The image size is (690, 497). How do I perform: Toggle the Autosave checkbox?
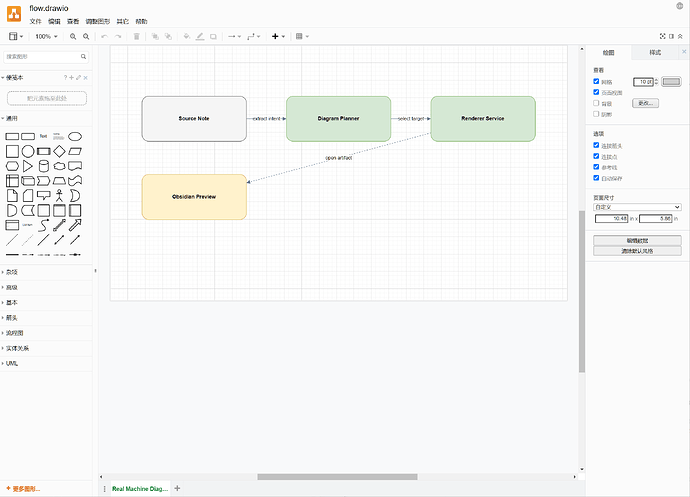(596, 178)
